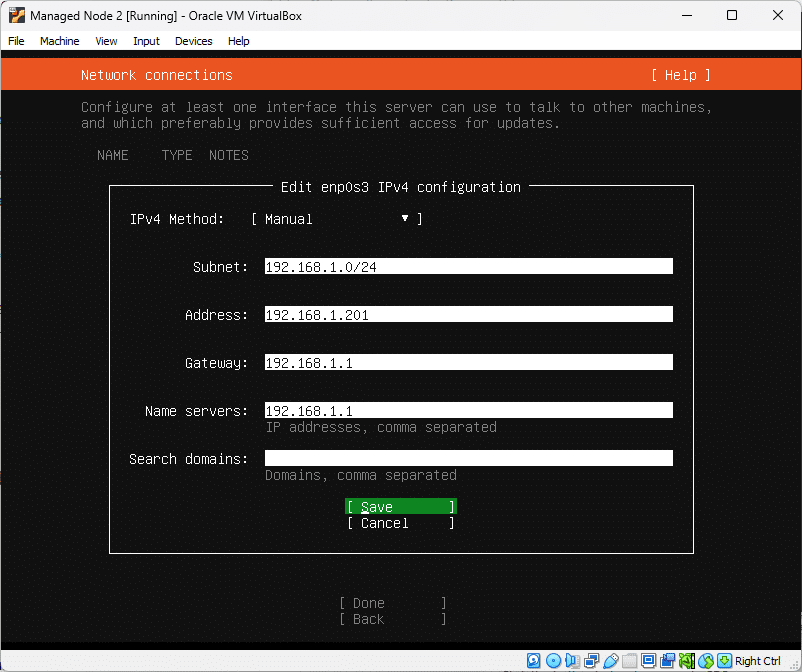Click the VirtualBox logo in title bar

[x=16, y=16]
